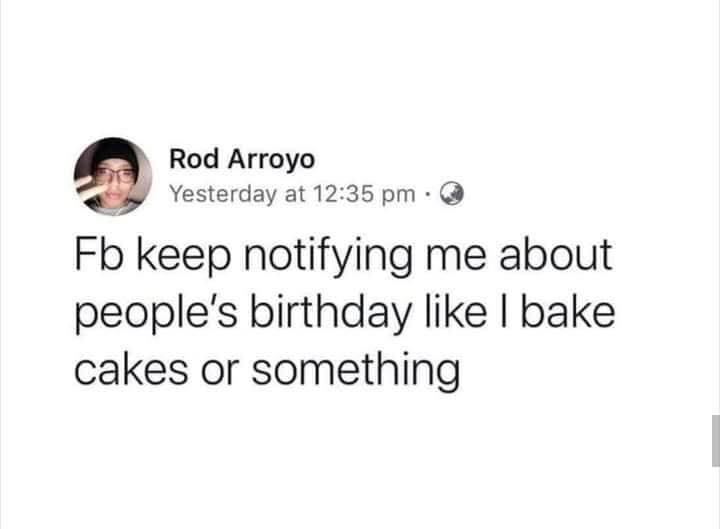Click the surname "Arroyo" in the header

click(271, 161)
